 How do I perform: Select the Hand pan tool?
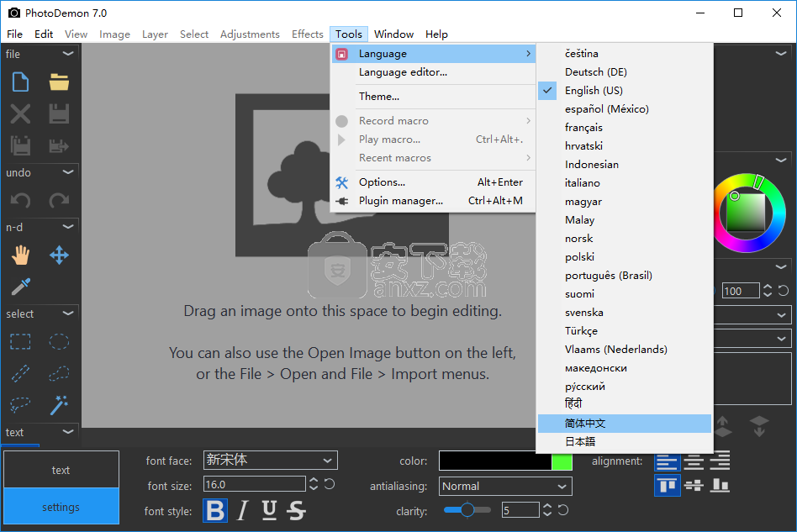point(20,255)
